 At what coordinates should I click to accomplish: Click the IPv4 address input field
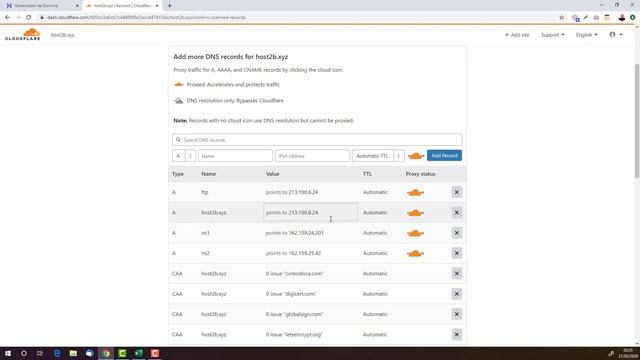pyautogui.click(x=312, y=156)
